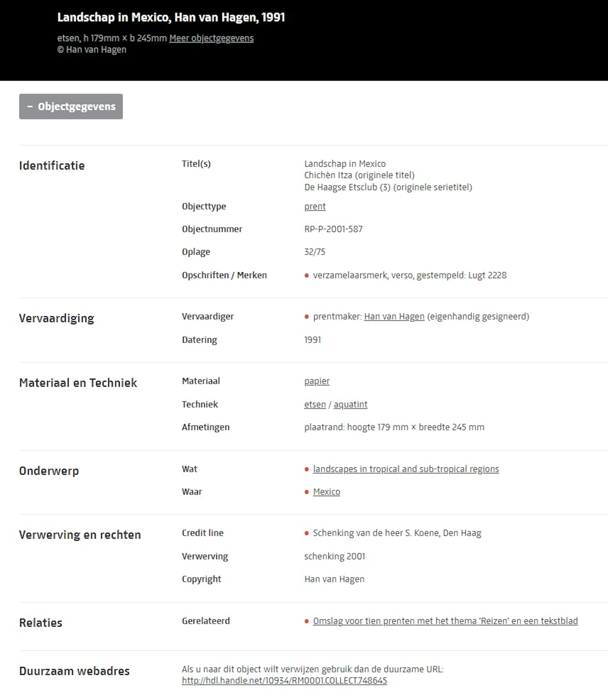
Task: Open the Meer objectgegevens link
Action: coord(211,38)
